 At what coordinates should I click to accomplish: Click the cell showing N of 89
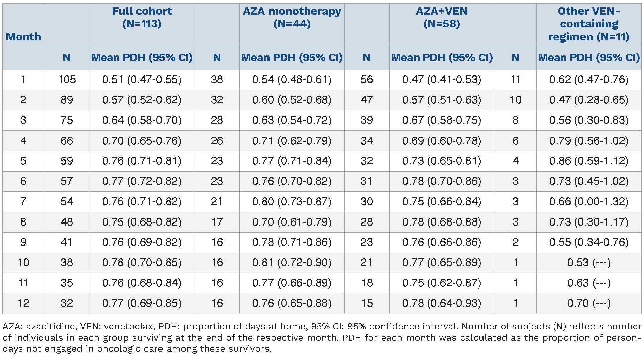67,100
